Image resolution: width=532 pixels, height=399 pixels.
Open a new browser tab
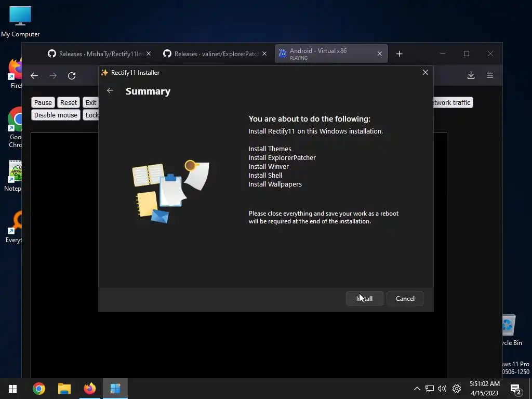pyautogui.click(x=400, y=54)
